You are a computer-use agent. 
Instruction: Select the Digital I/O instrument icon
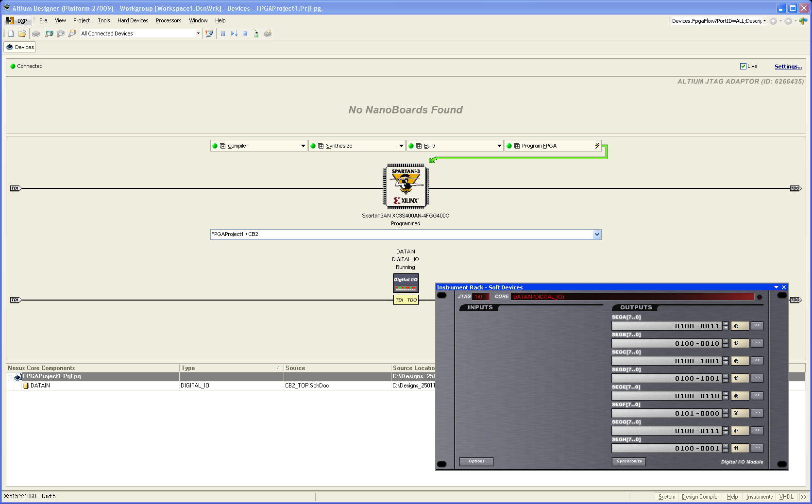click(406, 283)
